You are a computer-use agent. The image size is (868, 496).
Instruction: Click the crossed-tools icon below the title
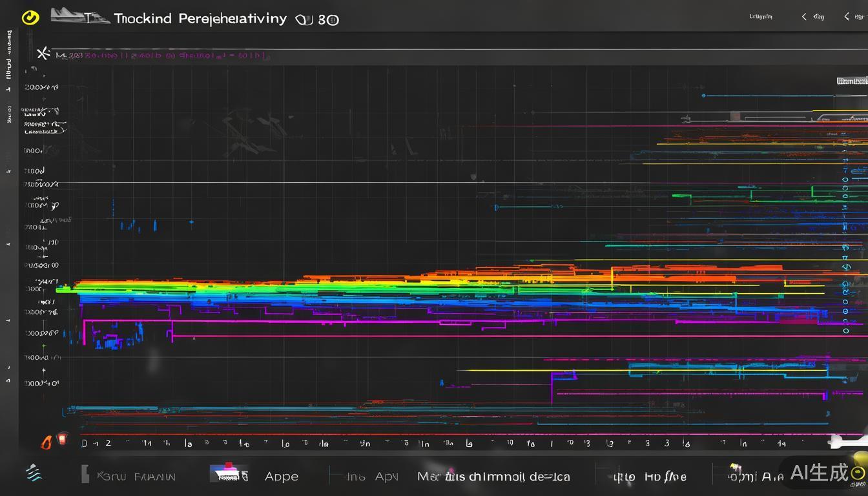43,54
